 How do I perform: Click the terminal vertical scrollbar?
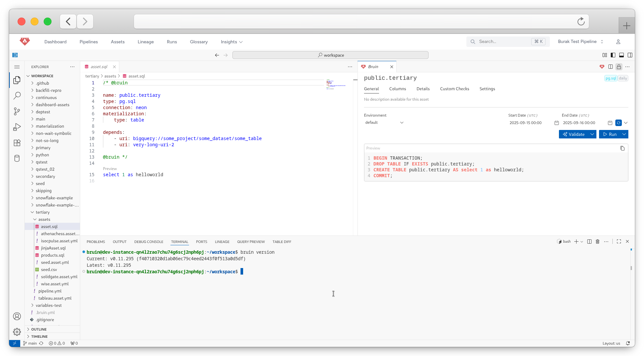coord(631,268)
